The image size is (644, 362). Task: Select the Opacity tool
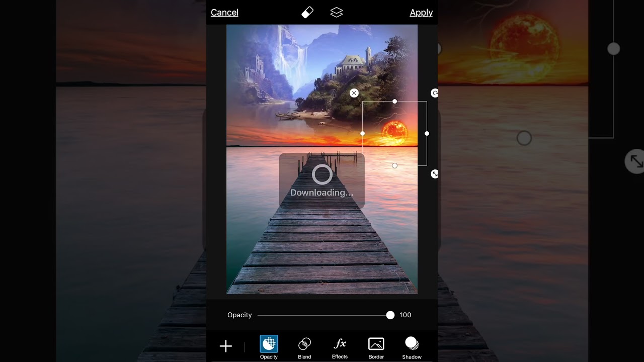pos(269,347)
